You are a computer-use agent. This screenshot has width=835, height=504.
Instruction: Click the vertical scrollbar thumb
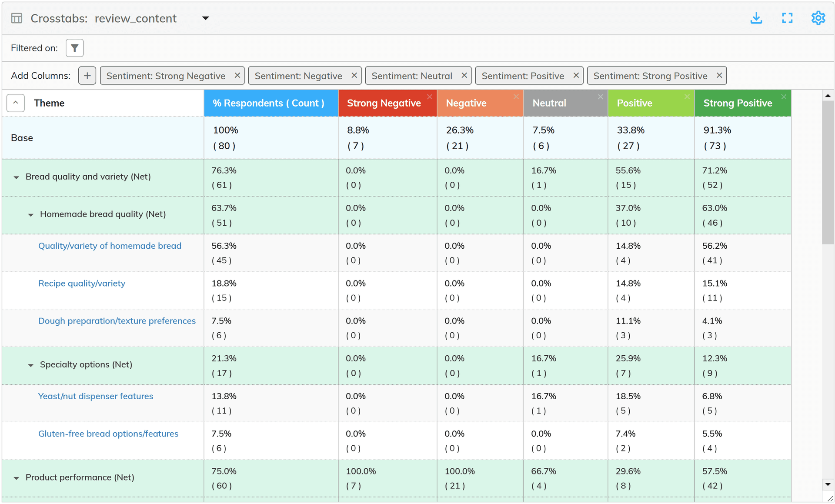[x=828, y=173]
